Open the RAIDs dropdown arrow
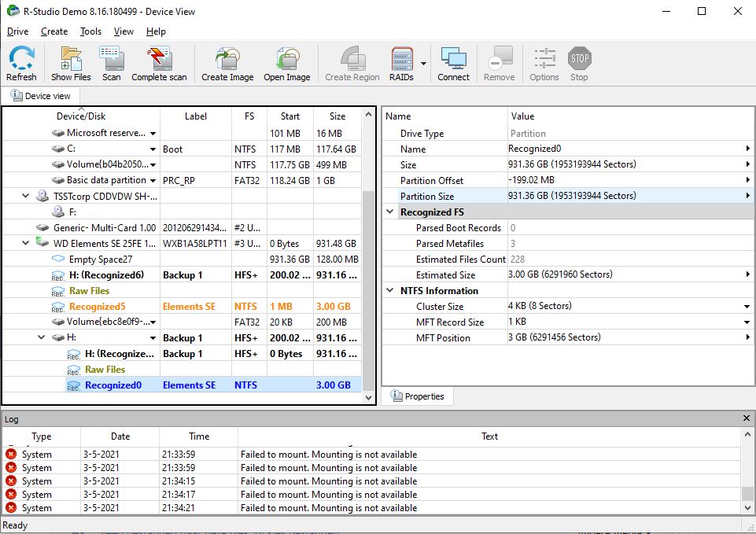The height and width of the screenshot is (534, 756). tap(424, 64)
